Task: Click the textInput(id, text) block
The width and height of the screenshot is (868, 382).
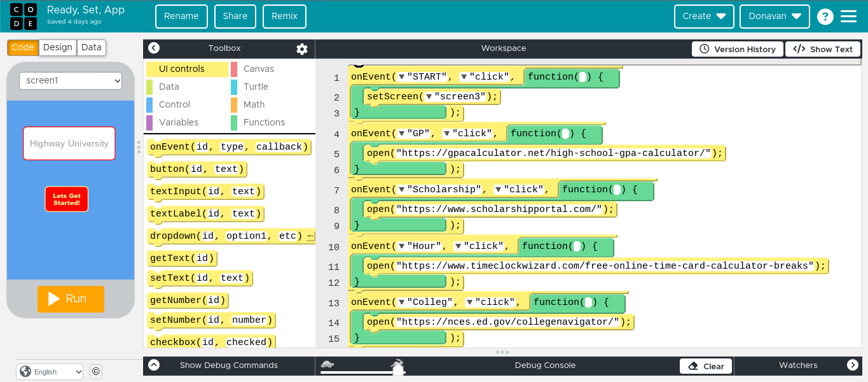Action: [205, 192]
